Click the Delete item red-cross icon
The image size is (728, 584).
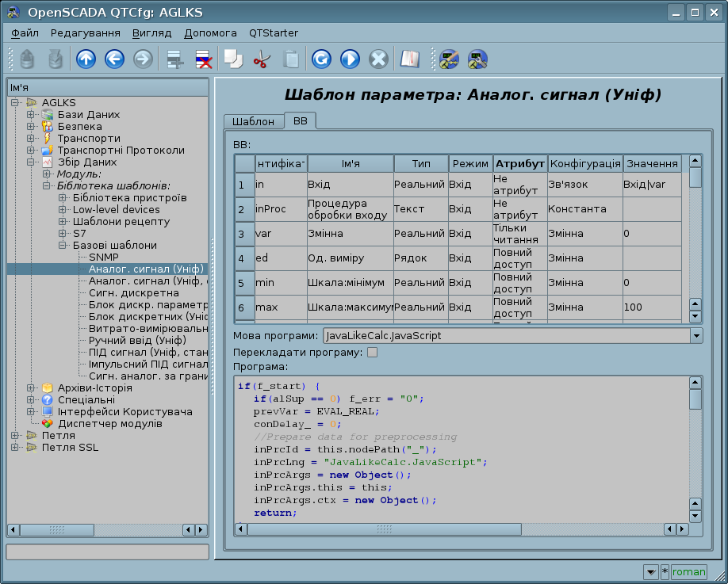click(x=203, y=59)
